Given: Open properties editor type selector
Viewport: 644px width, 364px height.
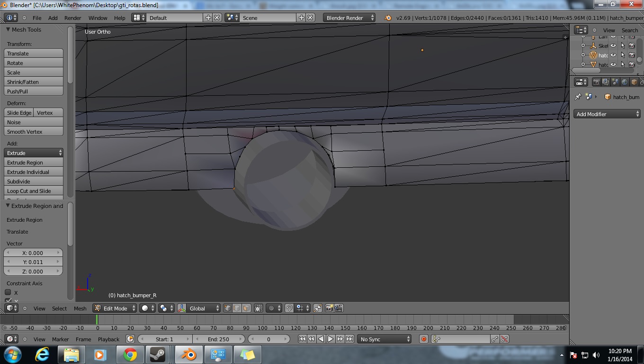Looking at the screenshot, I should [581, 82].
